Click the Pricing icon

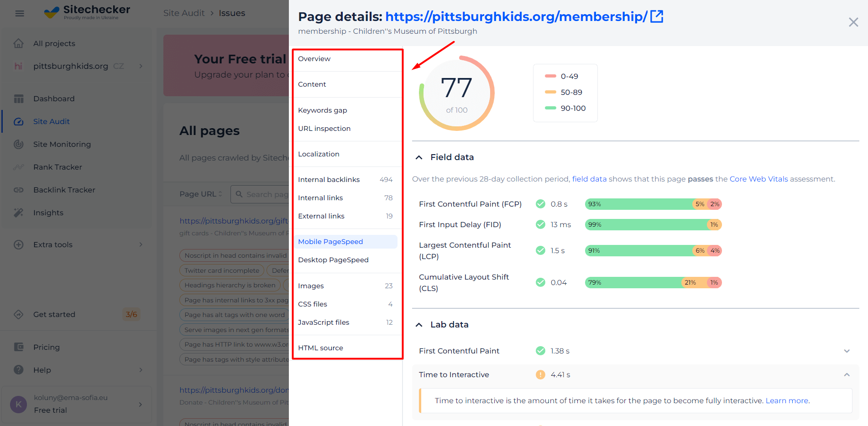(19, 347)
